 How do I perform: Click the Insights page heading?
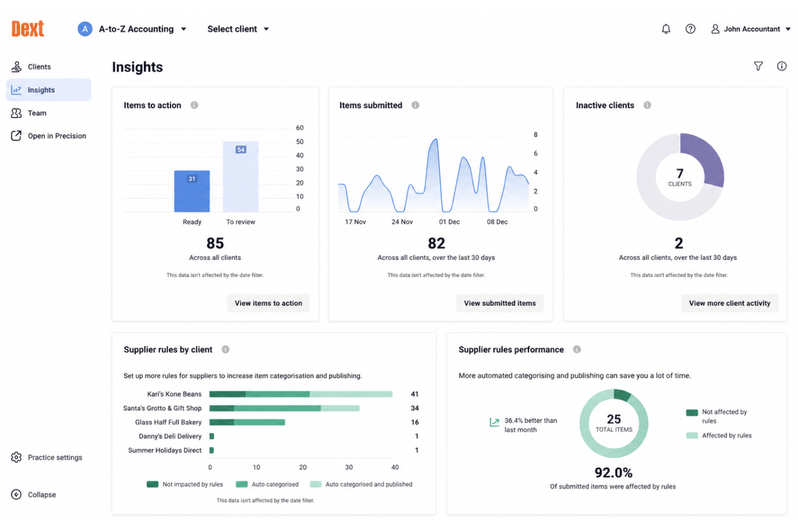coord(137,67)
